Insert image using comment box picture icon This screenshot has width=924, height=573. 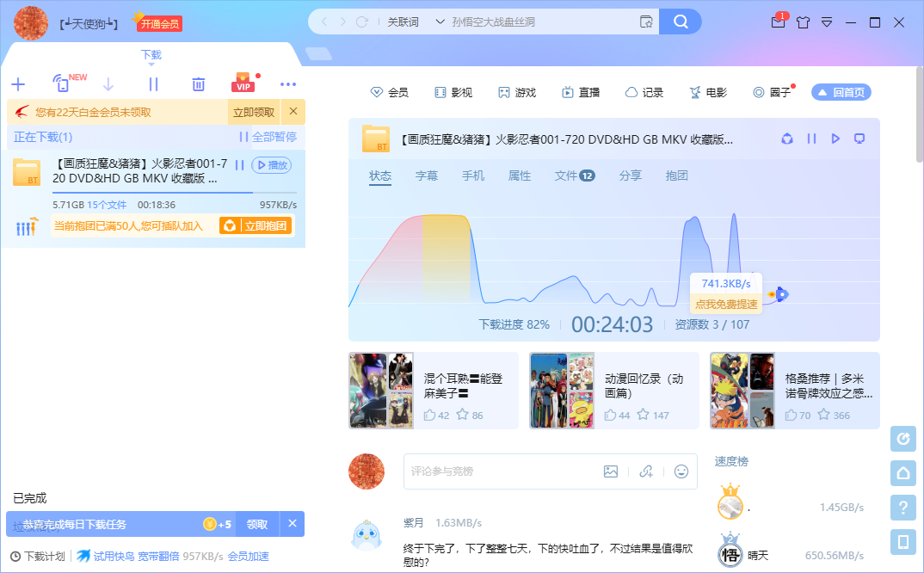pyautogui.click(x=611, y=471)
